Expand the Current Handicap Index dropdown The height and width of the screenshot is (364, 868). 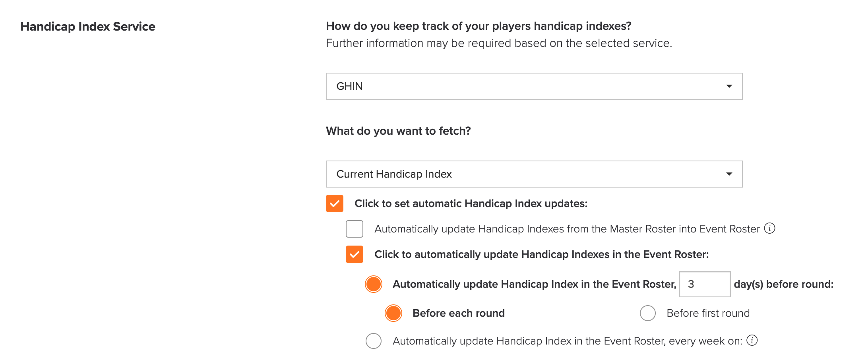(534, 174)
